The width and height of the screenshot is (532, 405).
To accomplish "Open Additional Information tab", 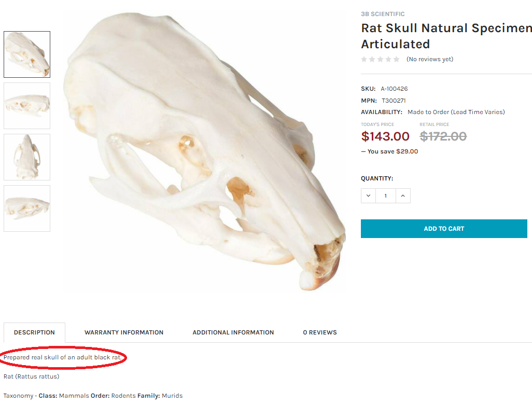I will click(x=233, y=332).
